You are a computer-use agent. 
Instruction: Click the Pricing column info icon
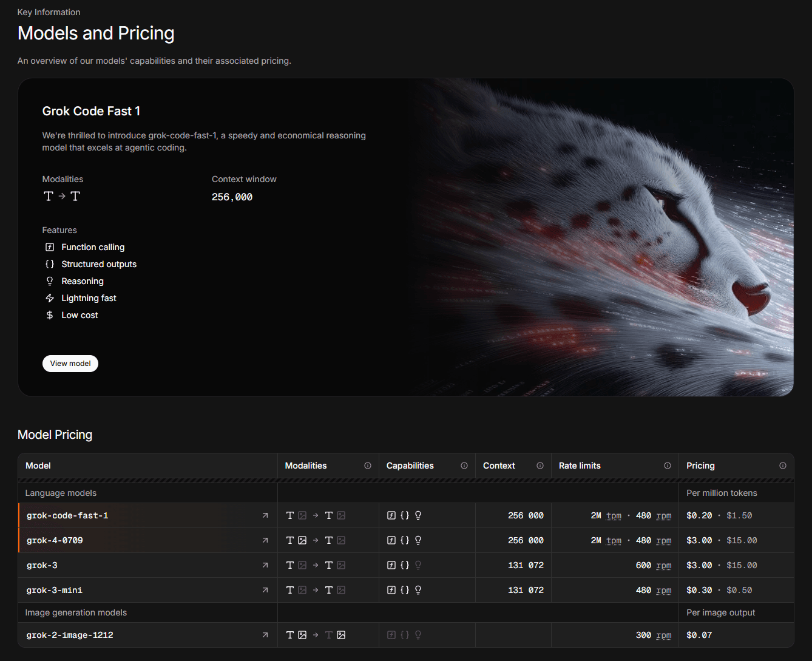(783, 466)
